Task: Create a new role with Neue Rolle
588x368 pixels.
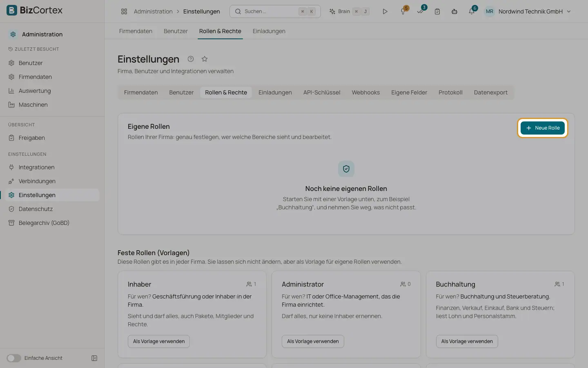Action: click(x=543, y=128)
